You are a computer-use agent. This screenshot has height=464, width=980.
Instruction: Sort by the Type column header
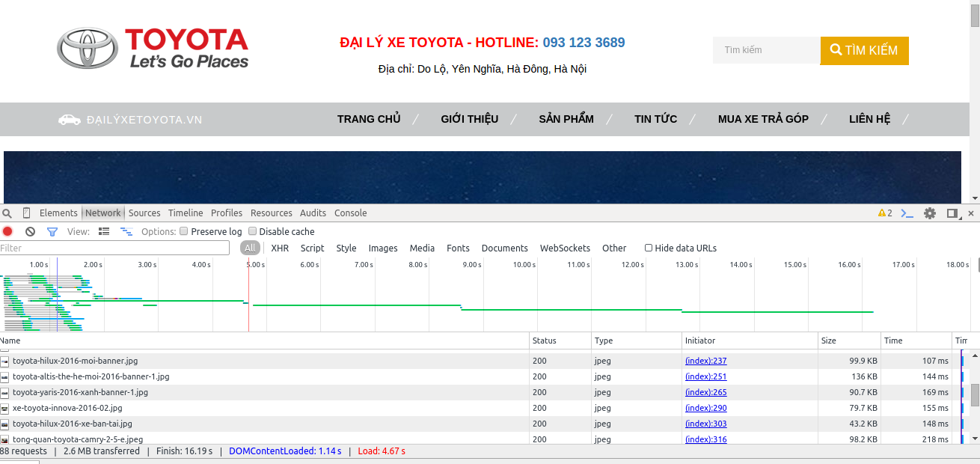(x=637, y=341)
